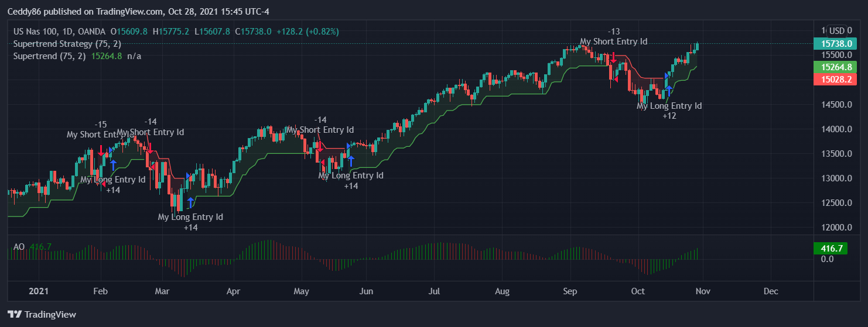Screen dimensions: 868x327
Task: Click the Sep time axis label
Action: click(x=570, y=291)
